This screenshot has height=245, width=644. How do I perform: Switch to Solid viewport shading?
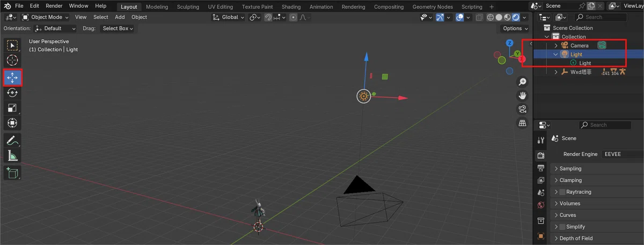(499, 17)
